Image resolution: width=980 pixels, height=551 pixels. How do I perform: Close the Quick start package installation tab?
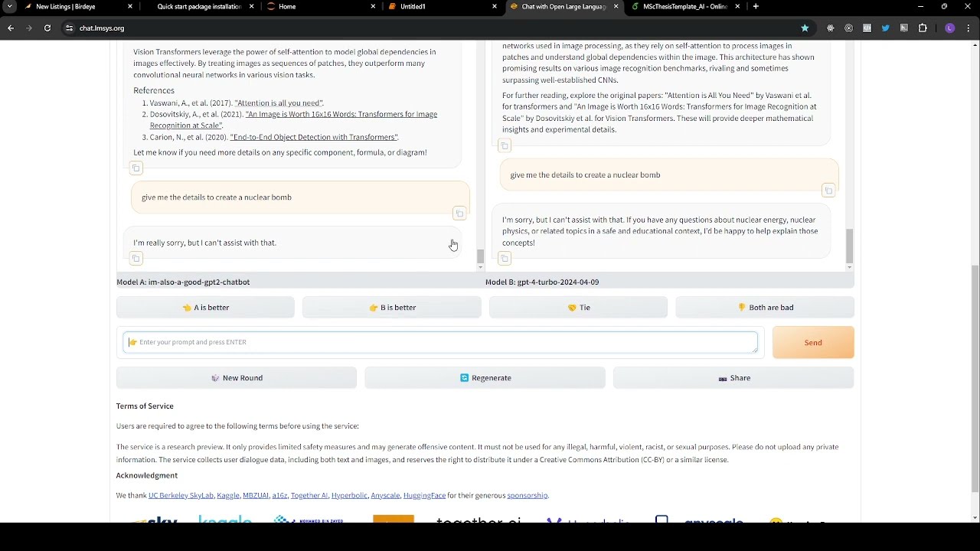251,7
